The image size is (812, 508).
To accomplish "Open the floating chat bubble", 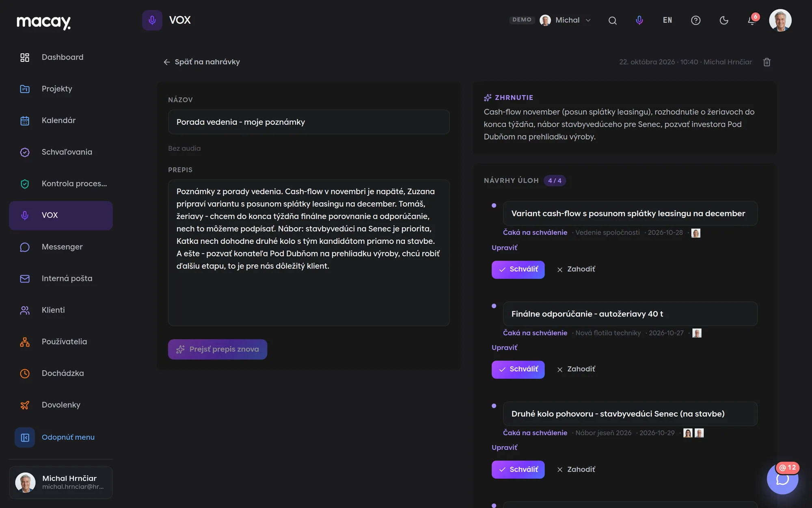I will coord(782,479).
